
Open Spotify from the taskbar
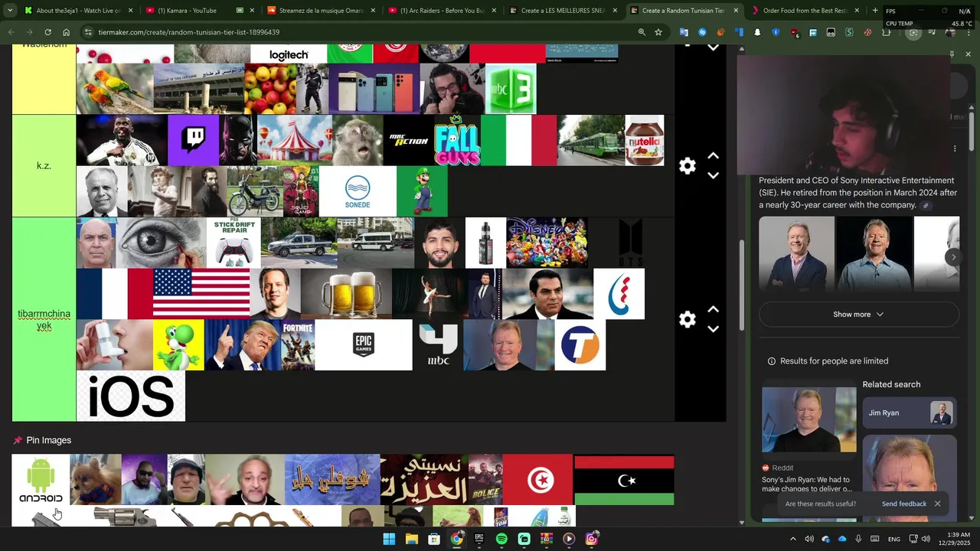(x=501, y=539)
